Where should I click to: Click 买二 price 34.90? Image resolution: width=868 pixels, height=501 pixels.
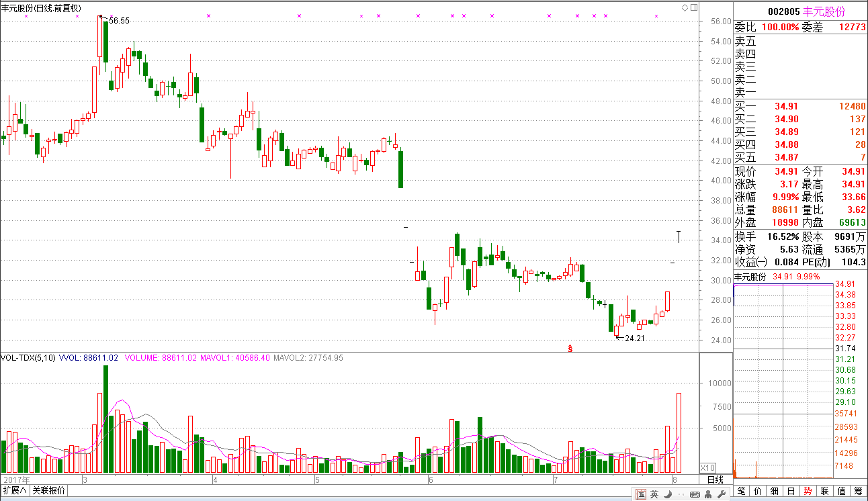tap(786, 119)
